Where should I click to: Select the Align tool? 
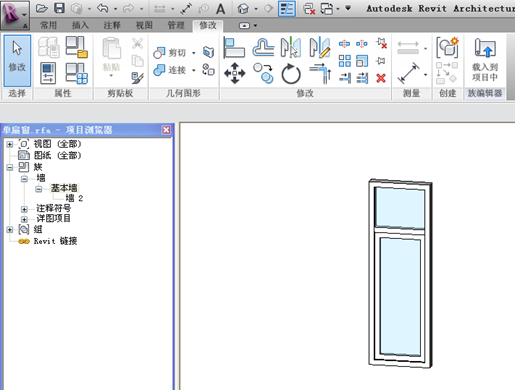[234, 47]
